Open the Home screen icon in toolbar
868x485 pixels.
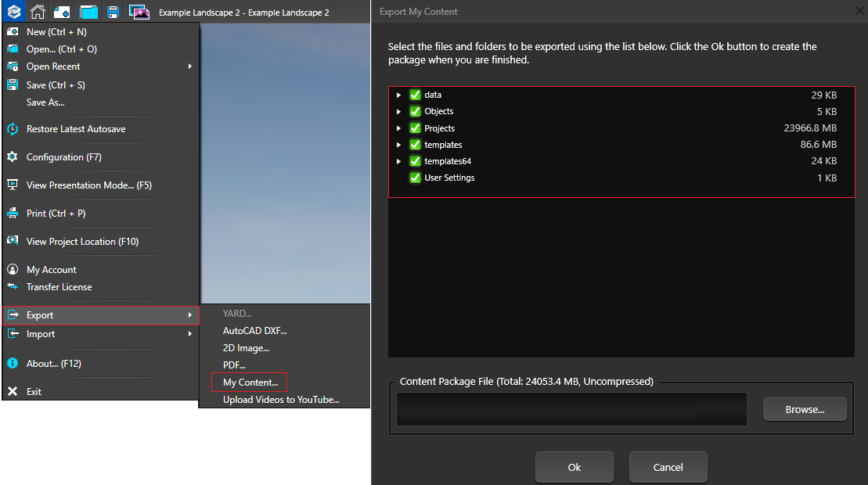[x=36, y=11]
